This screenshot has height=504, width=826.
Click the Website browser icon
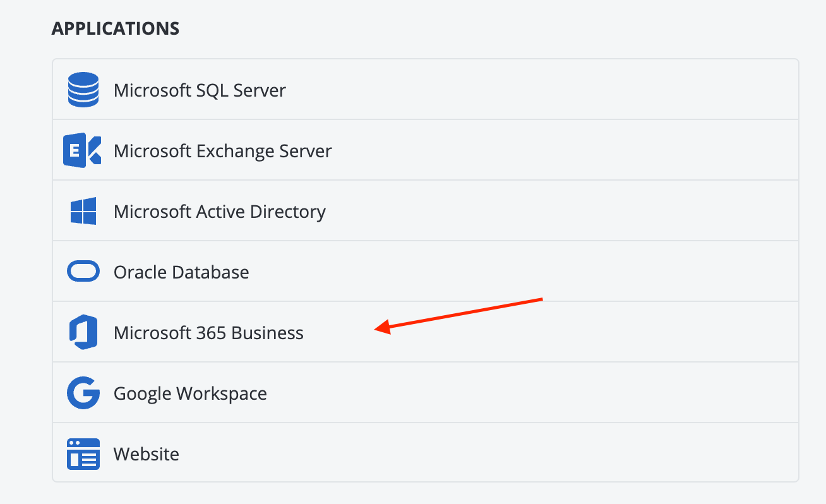coord(83,453)
